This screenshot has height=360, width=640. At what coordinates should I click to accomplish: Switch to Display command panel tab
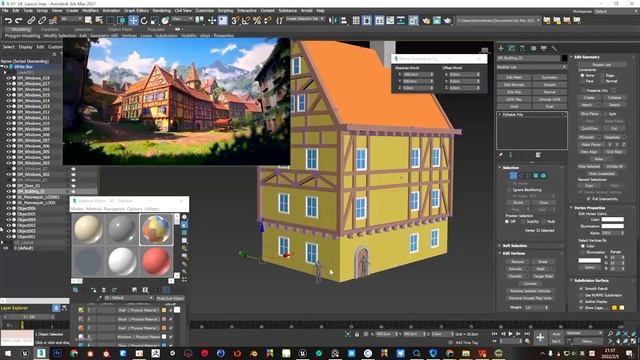click(543, 48)
